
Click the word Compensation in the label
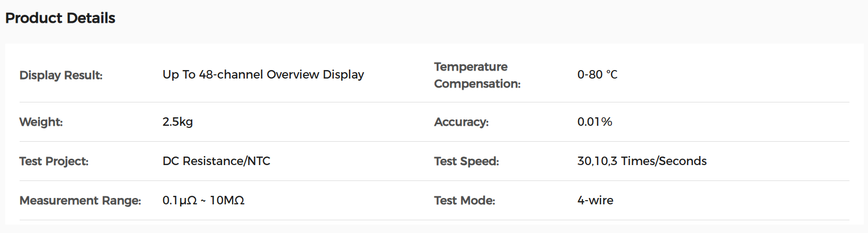pos(477,84)
